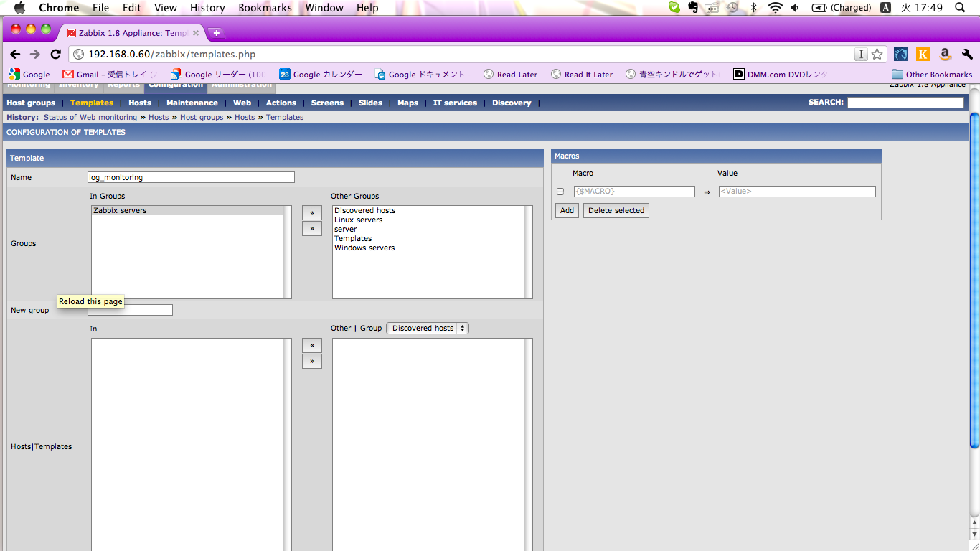980x551 pixels.
Task: Click the Amazon extension icon
Action: click(945, 55)
